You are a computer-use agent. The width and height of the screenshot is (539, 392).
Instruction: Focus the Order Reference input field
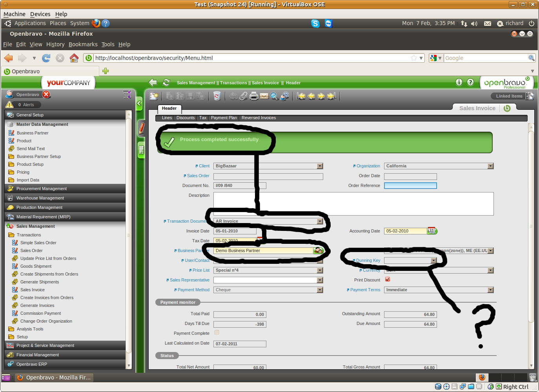coord(410,186)
